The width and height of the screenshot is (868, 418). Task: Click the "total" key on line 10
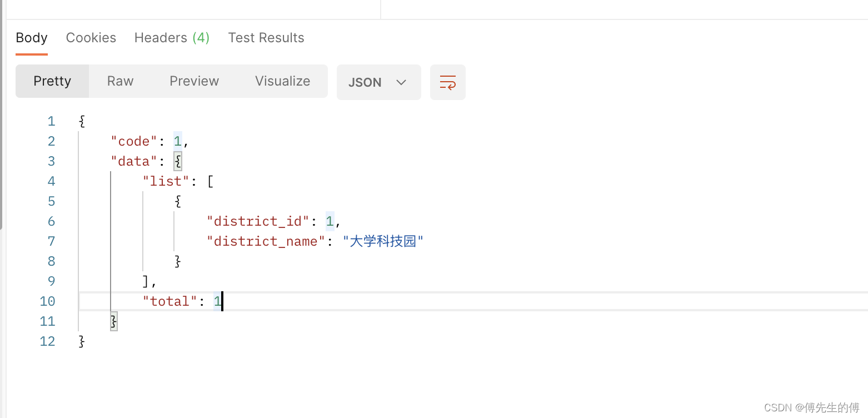click(170, 301)
